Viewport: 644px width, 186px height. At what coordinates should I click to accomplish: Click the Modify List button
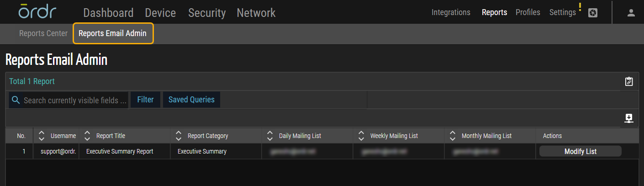tap(580, 151)
